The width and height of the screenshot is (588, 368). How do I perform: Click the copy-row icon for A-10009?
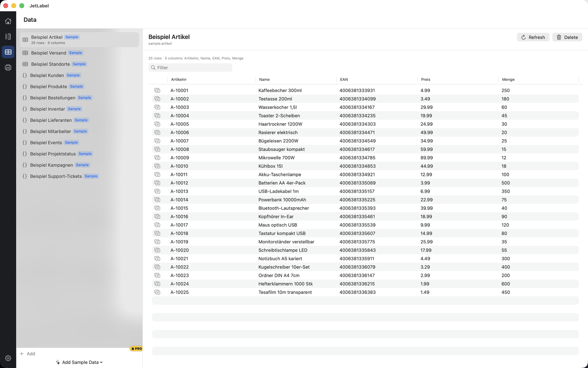157,158
